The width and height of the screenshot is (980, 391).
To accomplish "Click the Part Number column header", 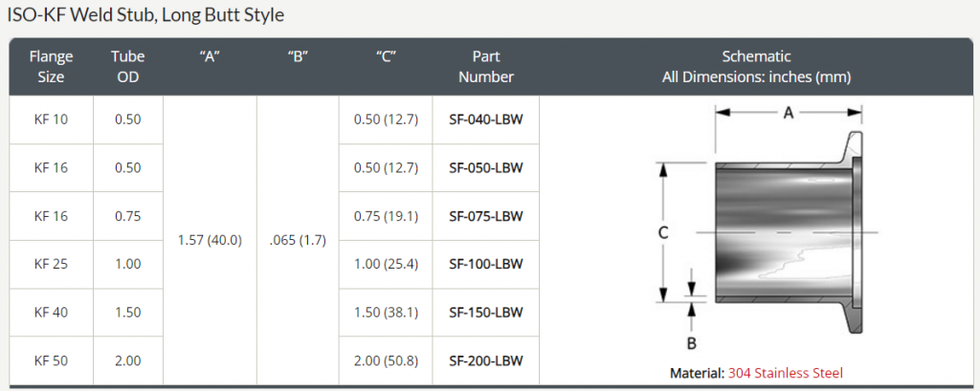I will (x=486, y=67).
